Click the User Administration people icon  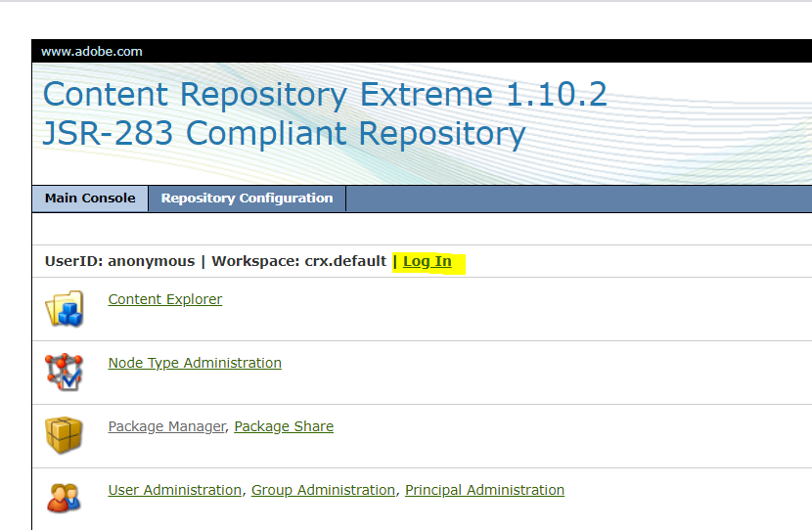tap(65, 498)
